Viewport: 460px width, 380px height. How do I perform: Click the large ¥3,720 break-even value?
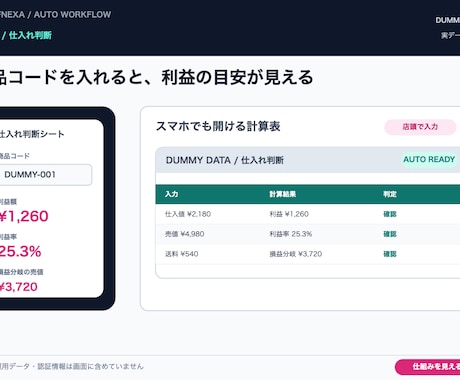pos(18,287)
